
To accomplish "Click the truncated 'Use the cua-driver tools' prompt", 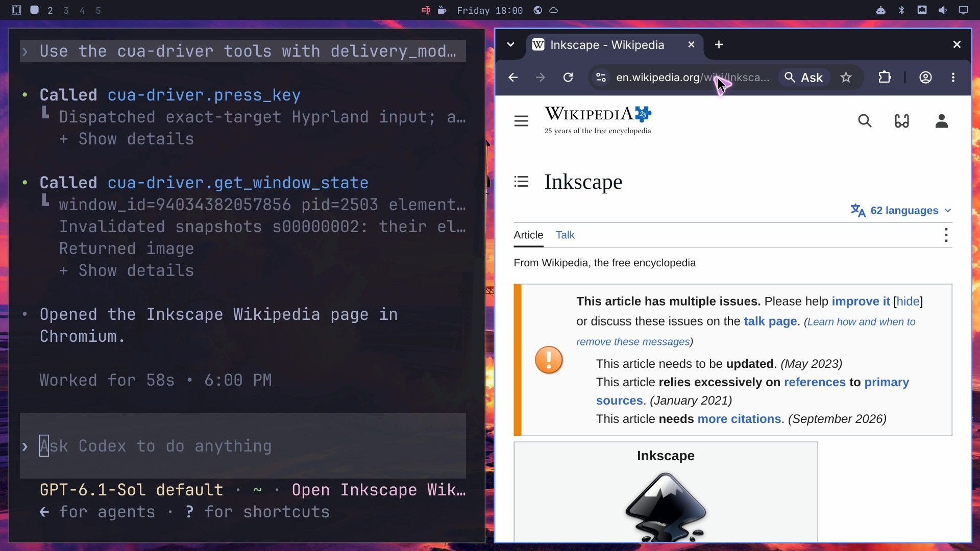I will (x=242, y=51).
